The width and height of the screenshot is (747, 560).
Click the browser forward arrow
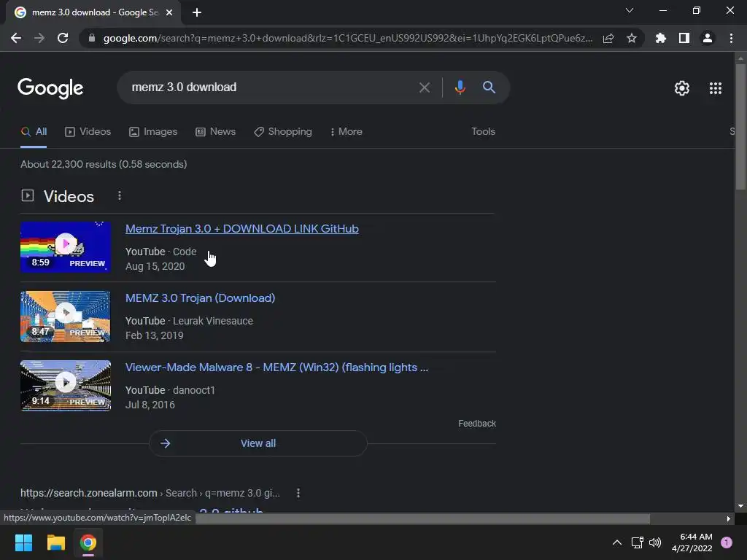39,38
